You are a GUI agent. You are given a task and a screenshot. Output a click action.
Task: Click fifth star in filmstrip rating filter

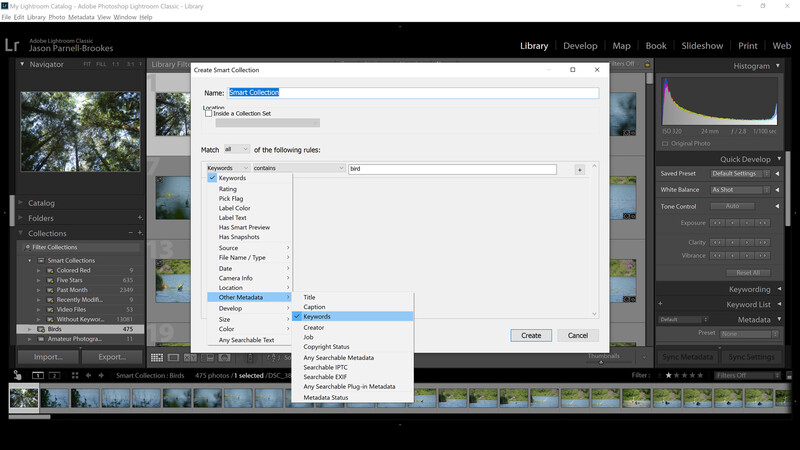point(700,375)
